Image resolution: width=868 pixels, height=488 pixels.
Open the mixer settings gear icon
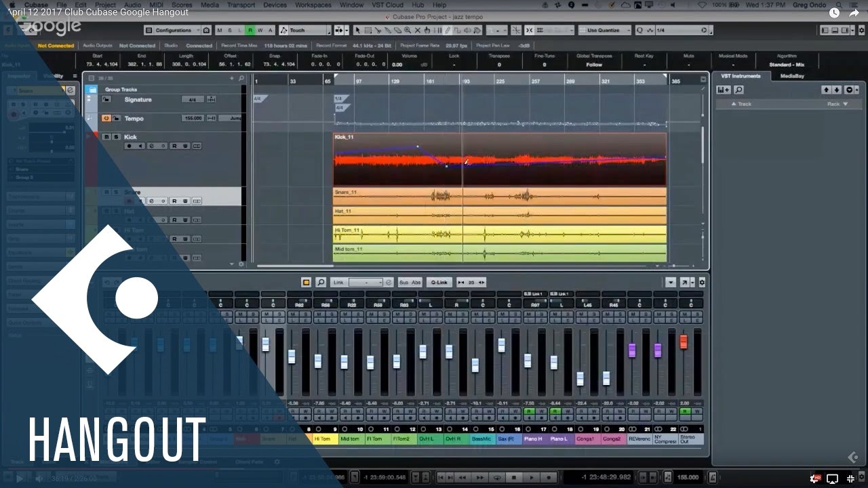click(702, 283)
